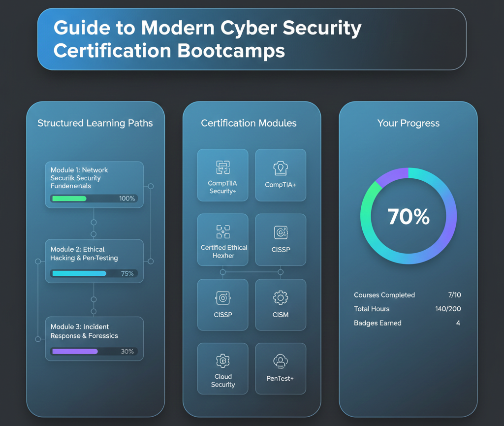Select Module 3: Incident Response title text
The image size is (504, 426).
[84, 331]
